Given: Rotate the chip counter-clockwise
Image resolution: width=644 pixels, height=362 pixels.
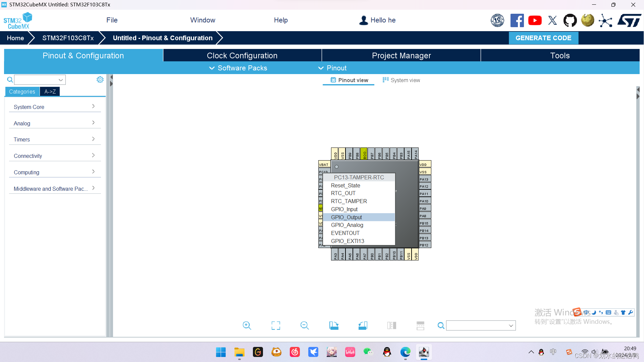Looking at the screenshot, I should [x=363, y=325].
